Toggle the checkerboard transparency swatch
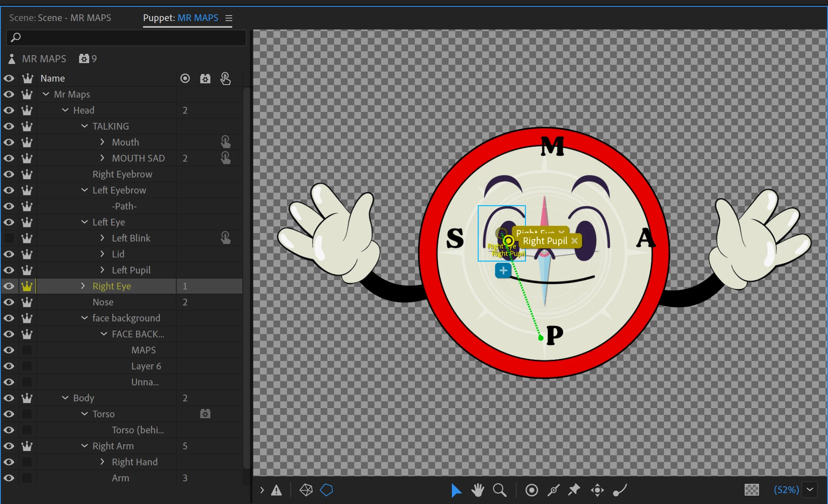The image size is (828, 504). 751,490
